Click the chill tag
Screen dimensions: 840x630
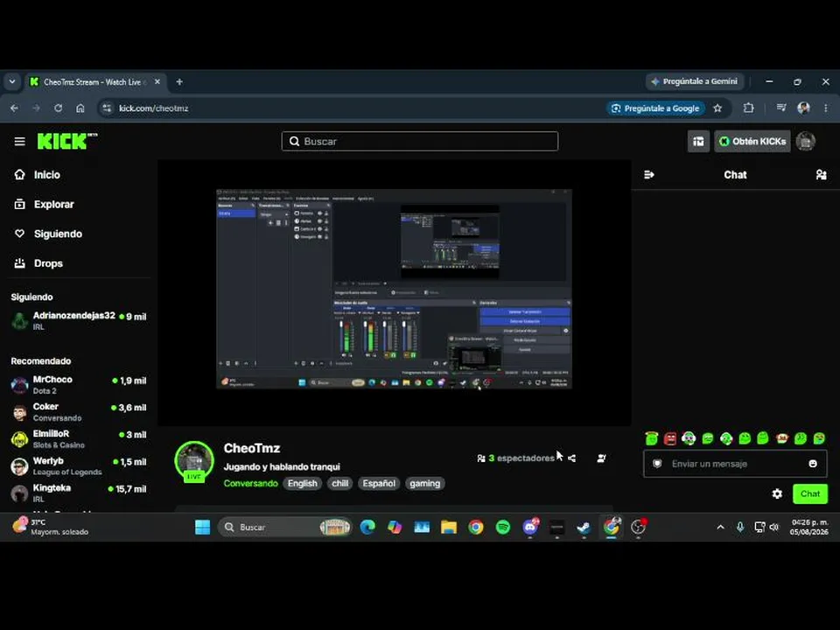(x=339, y=483)
